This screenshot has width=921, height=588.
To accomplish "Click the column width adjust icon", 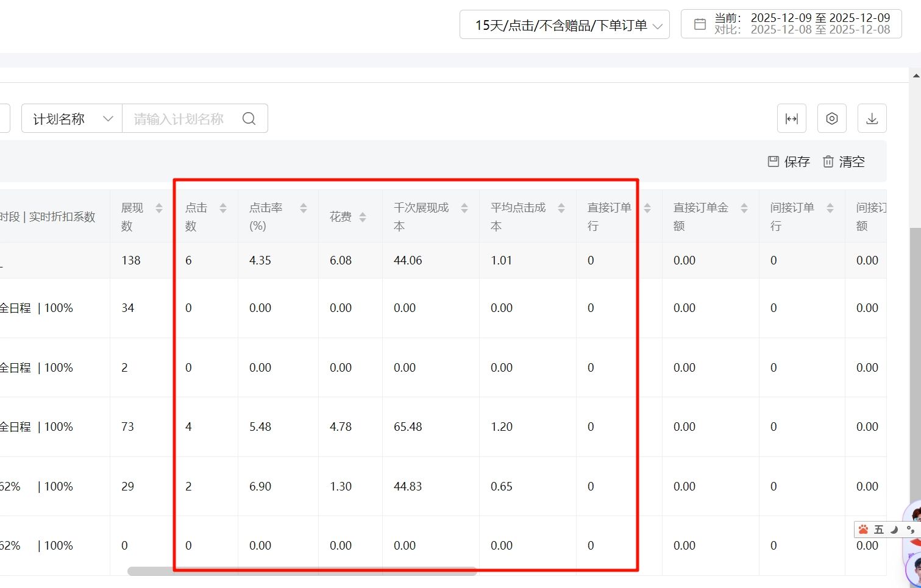I will pos(791,119).
